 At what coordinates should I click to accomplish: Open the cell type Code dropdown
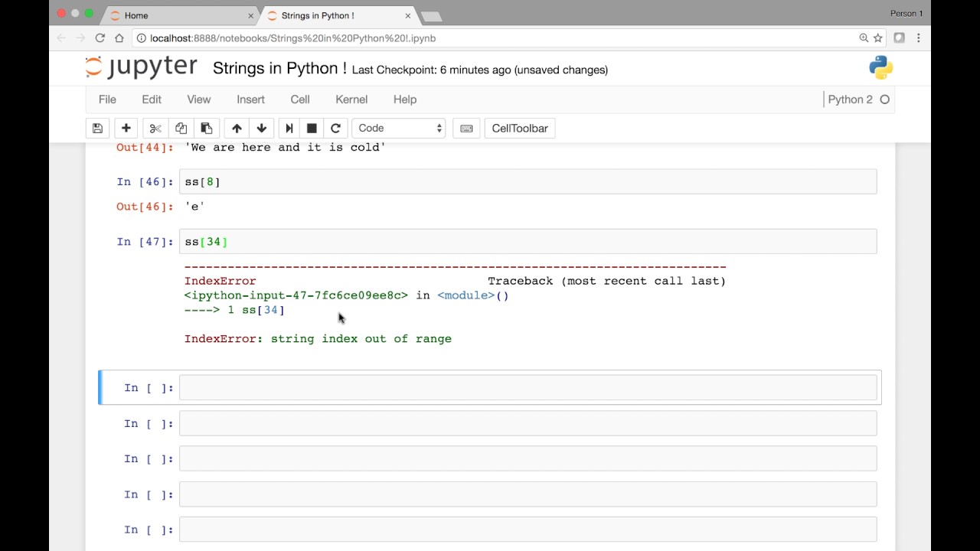(400, 129)
